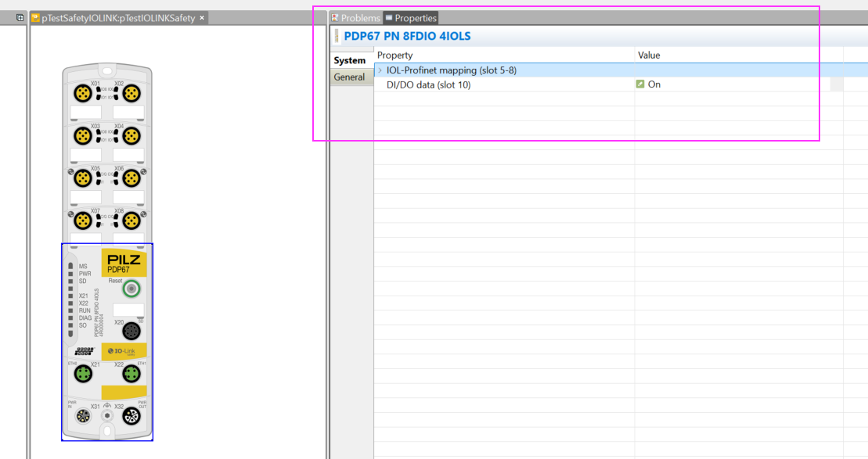
Task: Click the functional earth screw between X31 and X32
Action: [x=107, y=415]
